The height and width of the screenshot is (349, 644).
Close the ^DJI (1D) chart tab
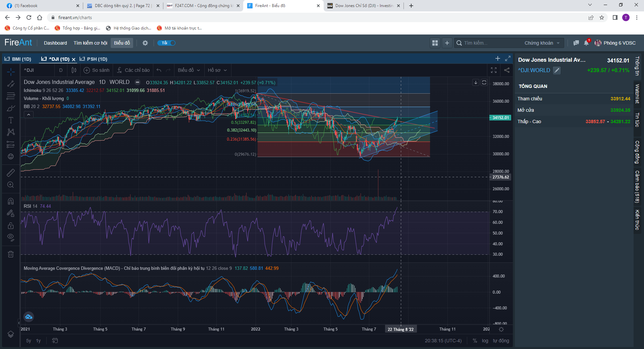pos(73,59)
